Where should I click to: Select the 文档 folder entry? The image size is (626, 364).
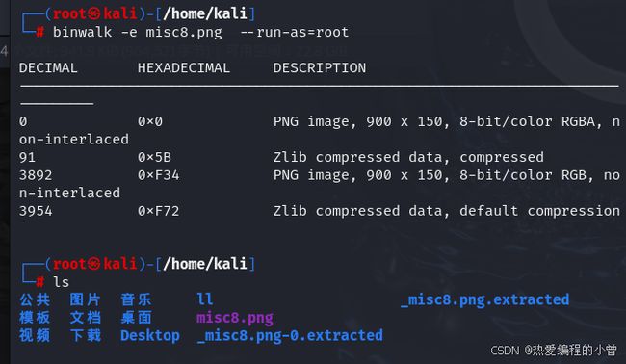tap(86, 318)
